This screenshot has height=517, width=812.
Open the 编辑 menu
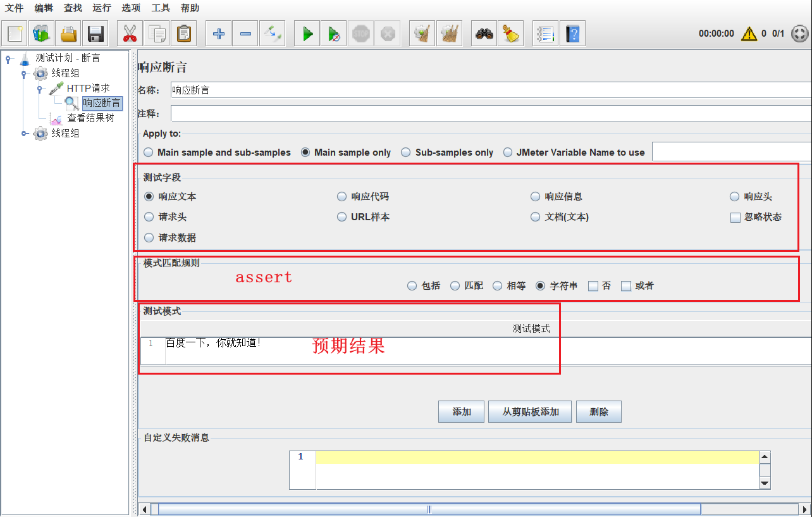coord(44,8)
